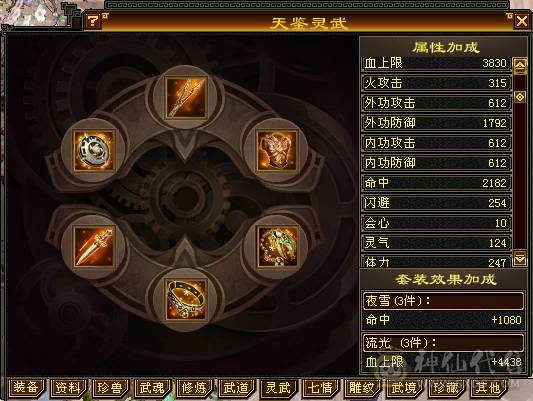
Task: Click the attribute list scroll up arrow
Action: coord(520,65)
